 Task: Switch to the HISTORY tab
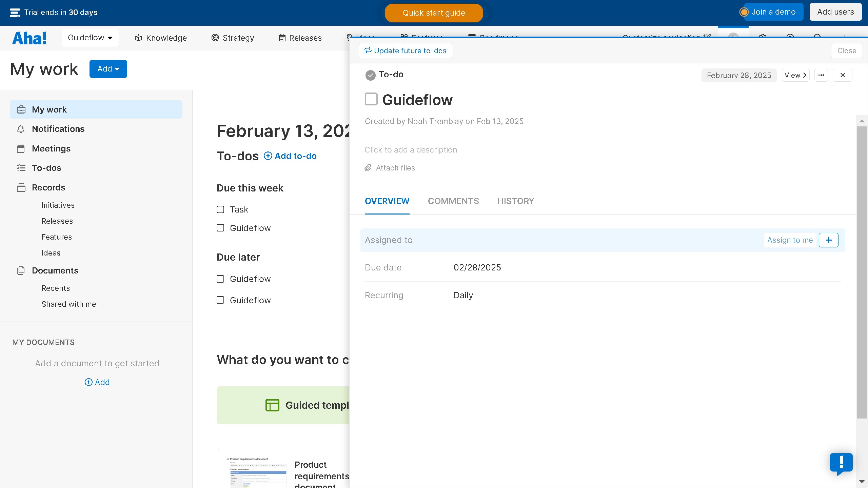coord(515,201)
